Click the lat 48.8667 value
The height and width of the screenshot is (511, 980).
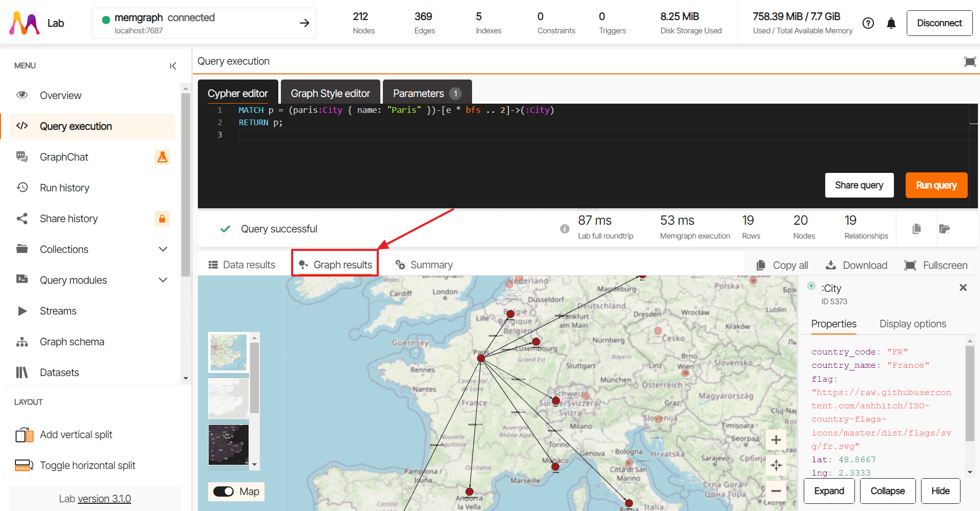coord(857,460)
